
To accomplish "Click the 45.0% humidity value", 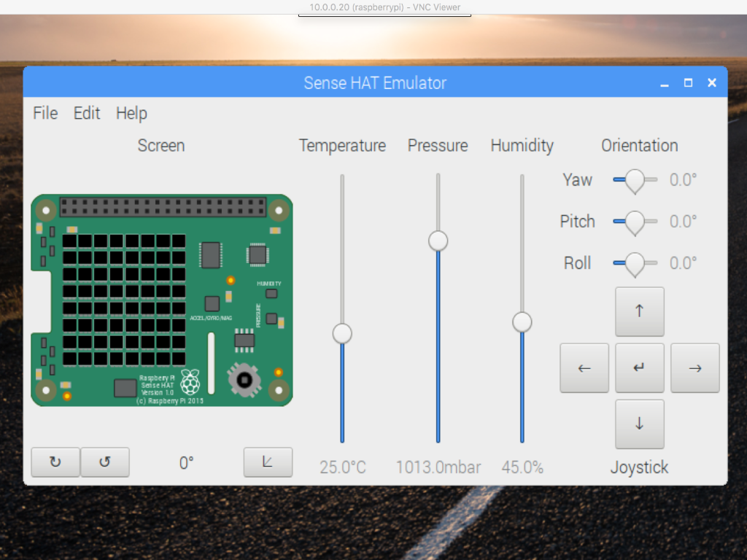I will pyautogui.click(x=522, y=467).
